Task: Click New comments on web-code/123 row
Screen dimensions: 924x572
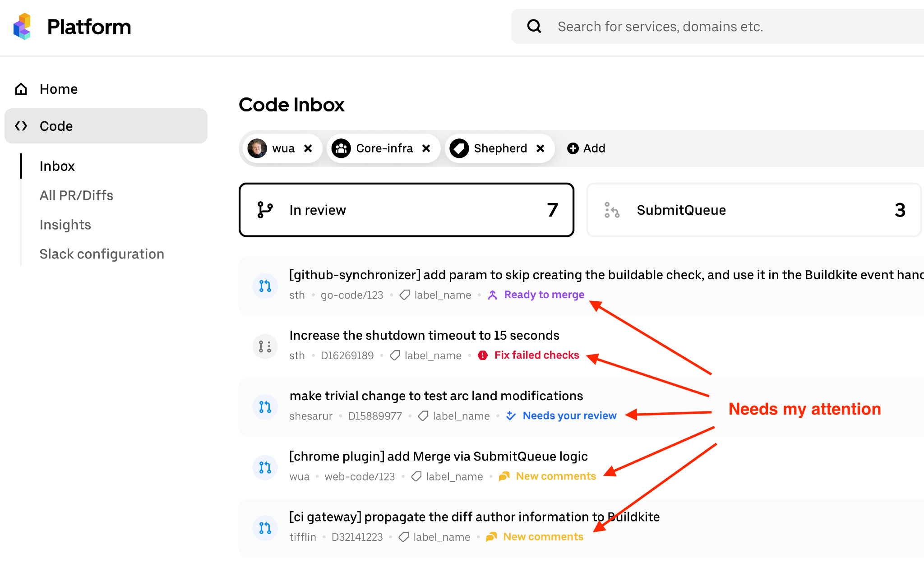Action: click(x=556, y=476)
